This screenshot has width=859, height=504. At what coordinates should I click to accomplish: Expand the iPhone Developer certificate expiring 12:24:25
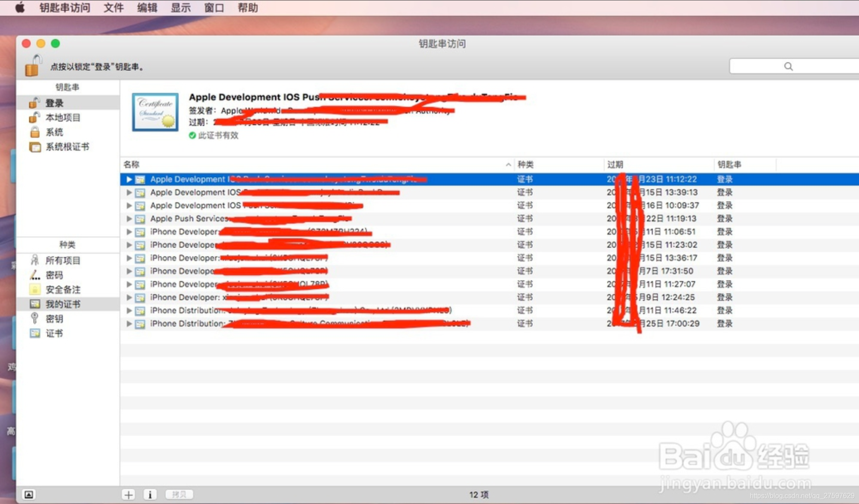tap(129, 298)
